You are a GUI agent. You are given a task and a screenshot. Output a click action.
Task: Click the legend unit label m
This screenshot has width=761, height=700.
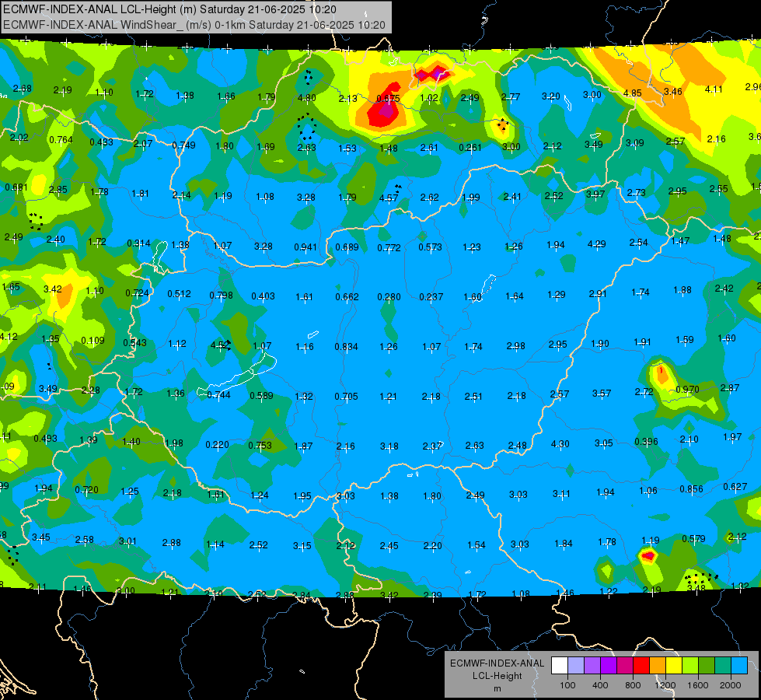[497, 689]
